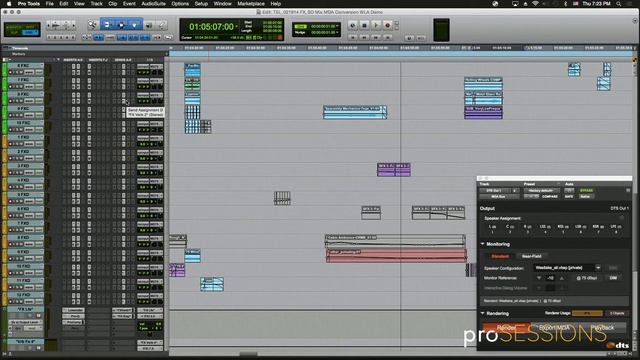
Task: Click the Export MDA button
Action: [x=554, y=328]
